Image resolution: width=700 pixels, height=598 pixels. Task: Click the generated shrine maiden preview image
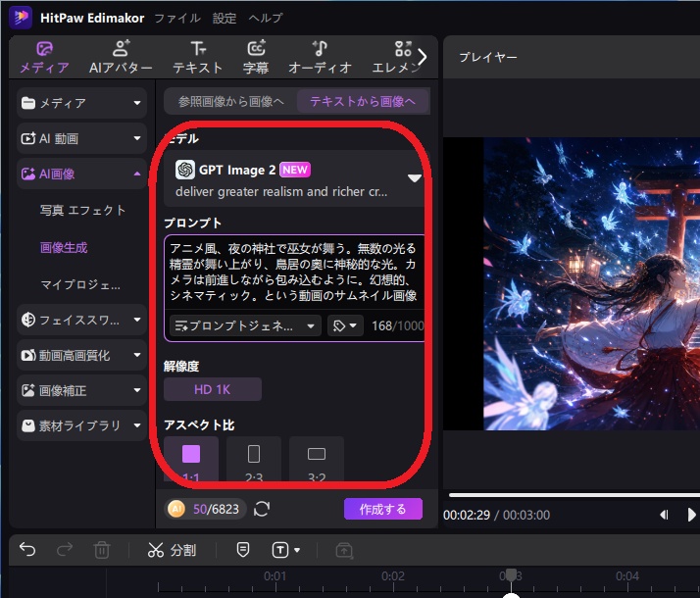(591, 284)
